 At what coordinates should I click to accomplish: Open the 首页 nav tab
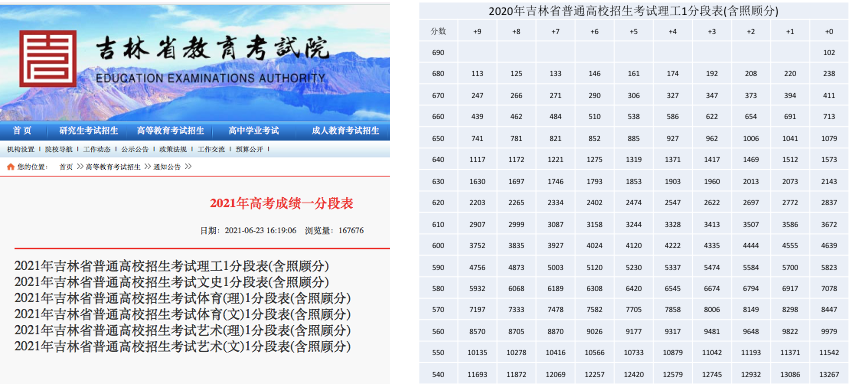(22, 131)
